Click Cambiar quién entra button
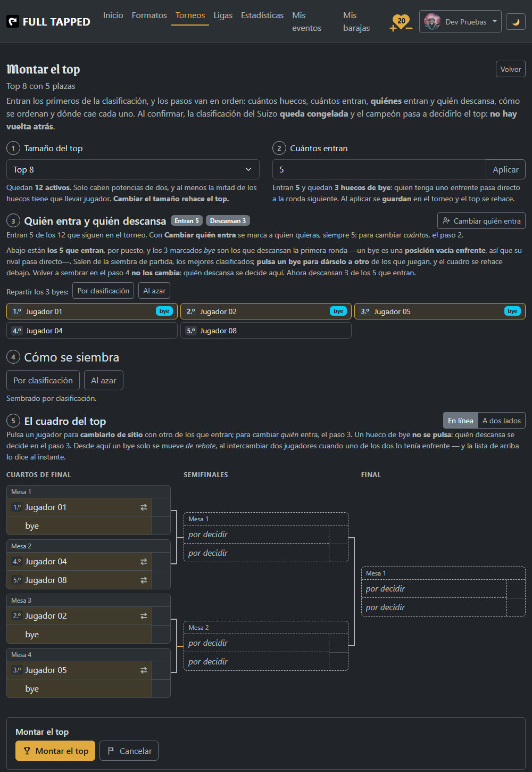The width and height of the screenshot is (532, 772). pos(481,221)
